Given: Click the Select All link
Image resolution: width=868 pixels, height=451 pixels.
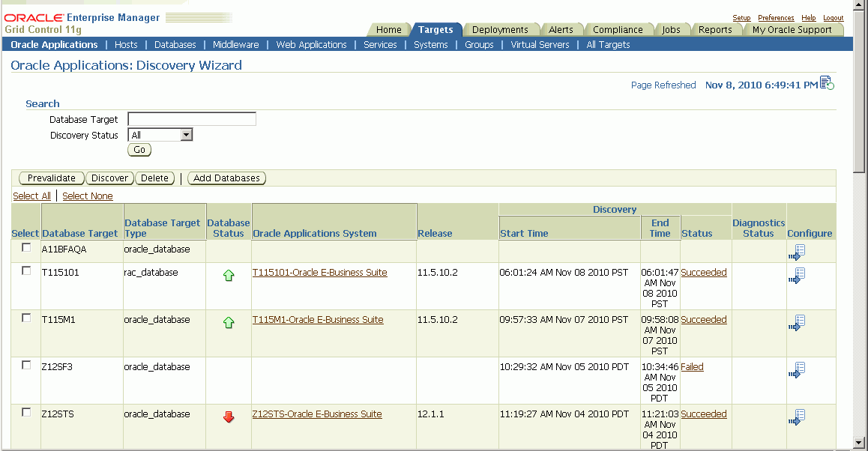Looking at the screenshot, I should click(31, 196).
